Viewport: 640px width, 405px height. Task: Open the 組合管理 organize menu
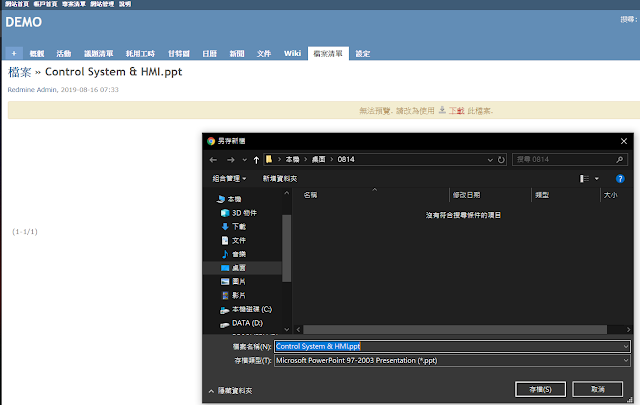click(x=229, y=178)
